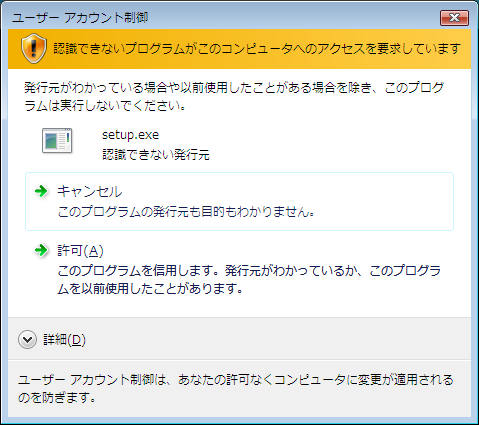The image size is (479, 425).
Task: Click text ラムは実行しないでください
Action: (105, 106)
